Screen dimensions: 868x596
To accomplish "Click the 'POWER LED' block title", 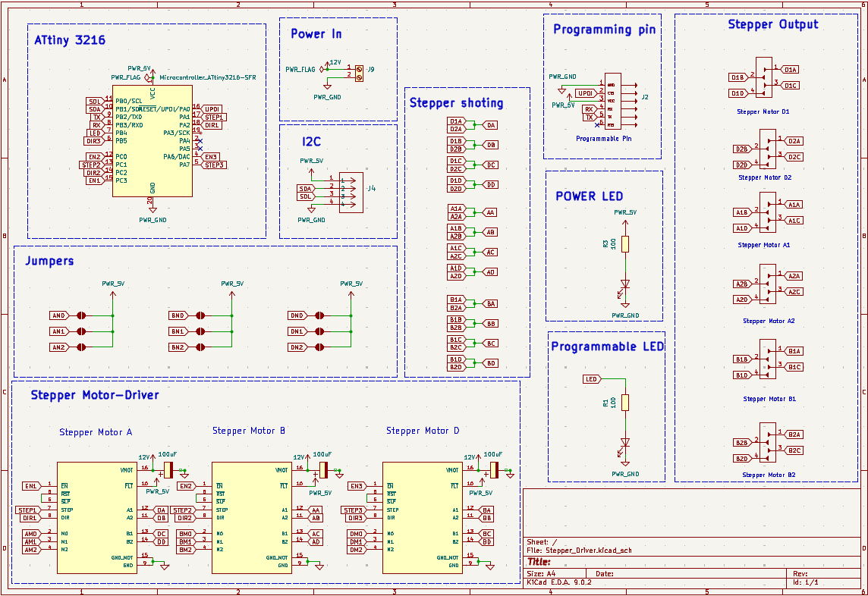I will pos(590,196).
